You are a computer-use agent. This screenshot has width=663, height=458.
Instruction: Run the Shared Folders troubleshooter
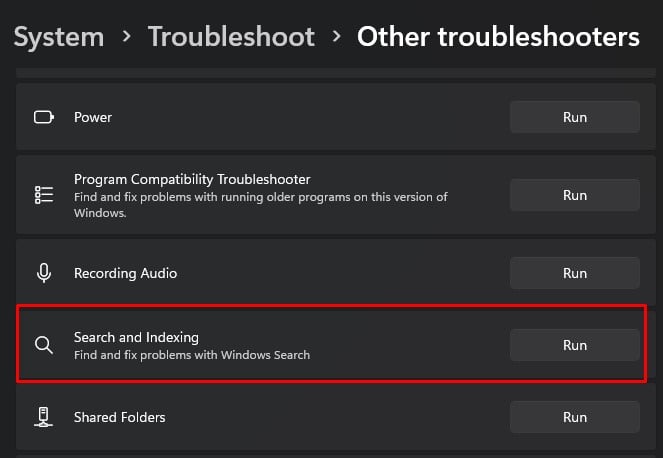tap(574, 417)
